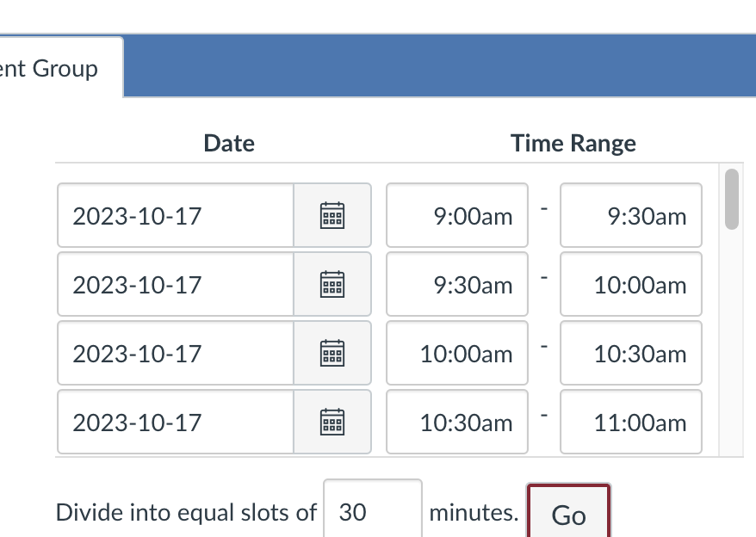756x537 pixels.
Task: Edit the 9:00am start time field
Action: (x=456, y=215)
